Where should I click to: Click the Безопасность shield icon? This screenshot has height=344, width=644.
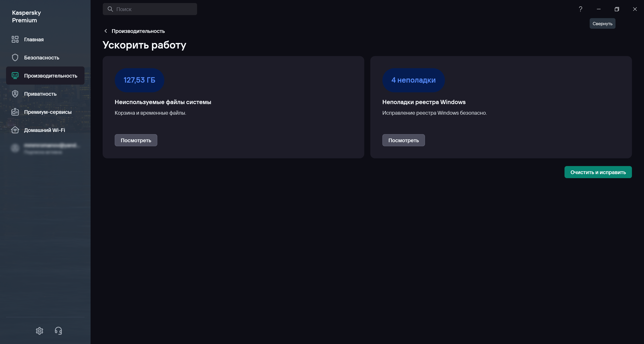point(15,58)
